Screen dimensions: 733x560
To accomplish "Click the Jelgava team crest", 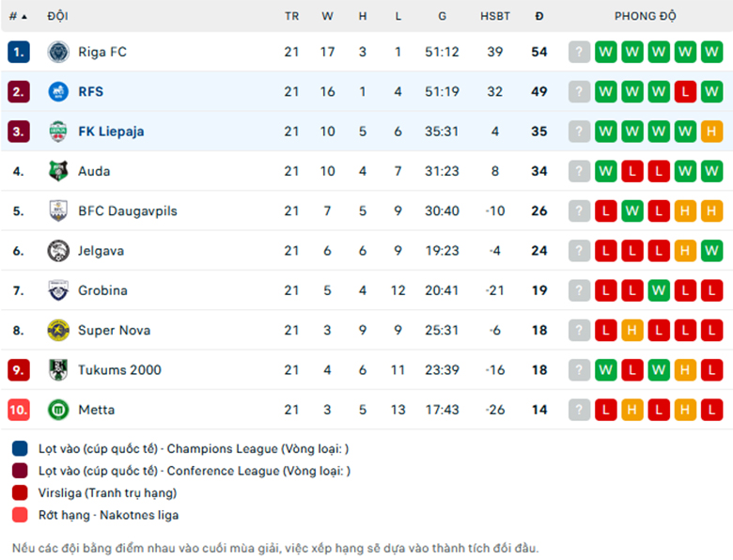I will [x=58, y=251].
